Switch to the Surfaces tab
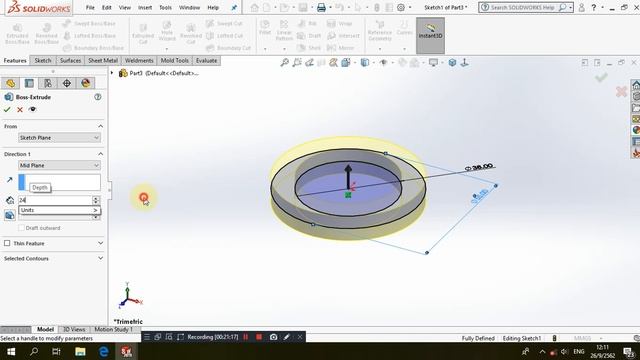The width and height of the screenshot is (640, 360). (x=70, y=60)
